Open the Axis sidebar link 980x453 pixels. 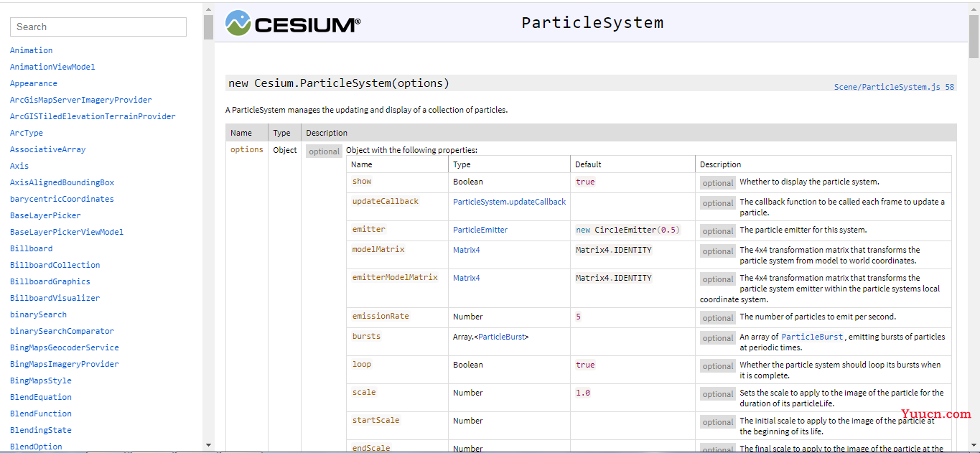click(19, 166)
